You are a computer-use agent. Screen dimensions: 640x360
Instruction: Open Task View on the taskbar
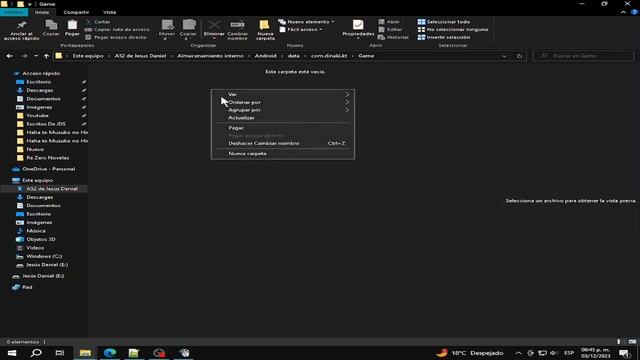pos(60,353)
